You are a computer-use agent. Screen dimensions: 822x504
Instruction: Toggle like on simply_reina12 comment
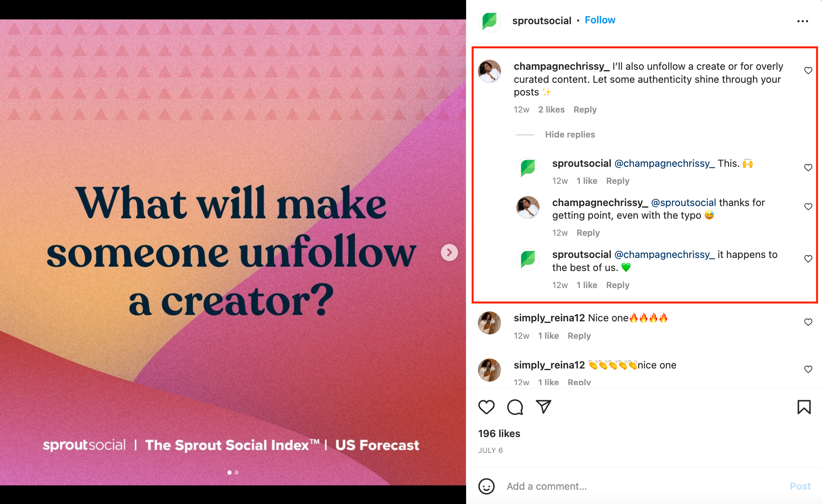[x=810, y=321]
